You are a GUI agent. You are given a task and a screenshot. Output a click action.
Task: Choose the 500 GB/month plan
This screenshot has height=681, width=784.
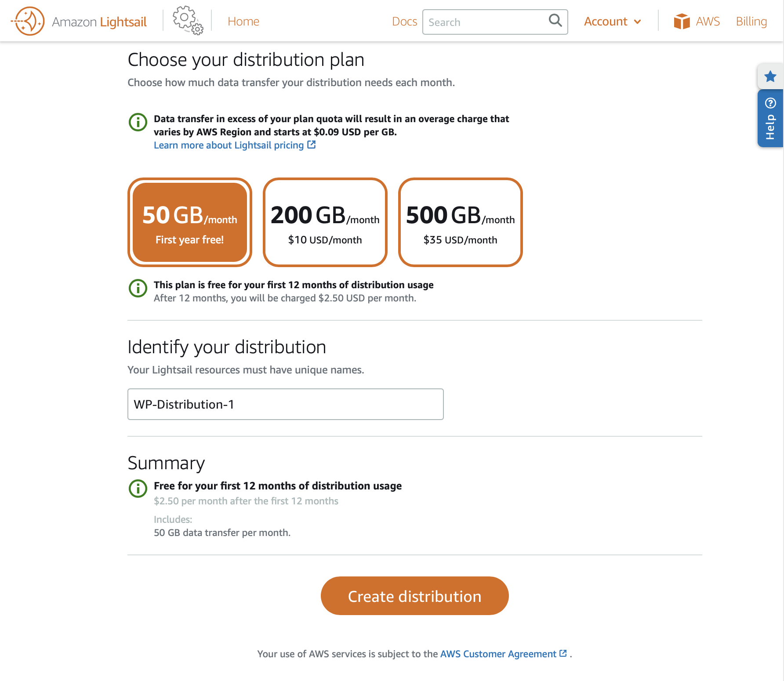coord(461,222)
